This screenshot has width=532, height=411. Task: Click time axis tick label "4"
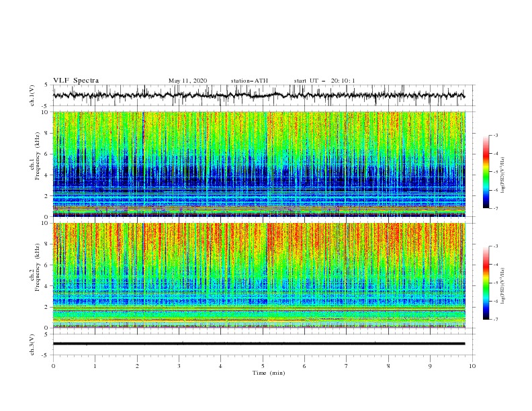[x=220, y=366]
